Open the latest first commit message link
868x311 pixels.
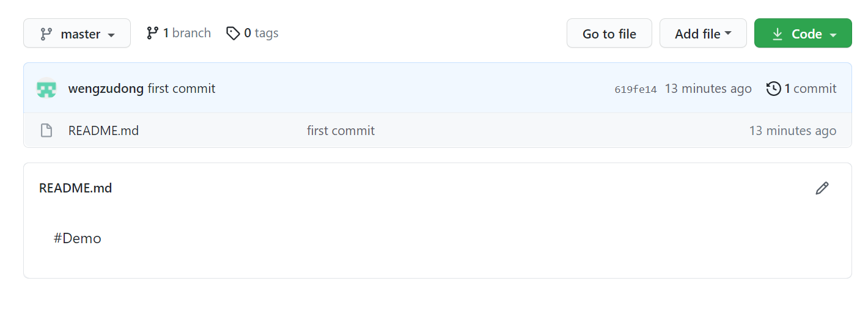pyautogui.click(x=182, y=89)
